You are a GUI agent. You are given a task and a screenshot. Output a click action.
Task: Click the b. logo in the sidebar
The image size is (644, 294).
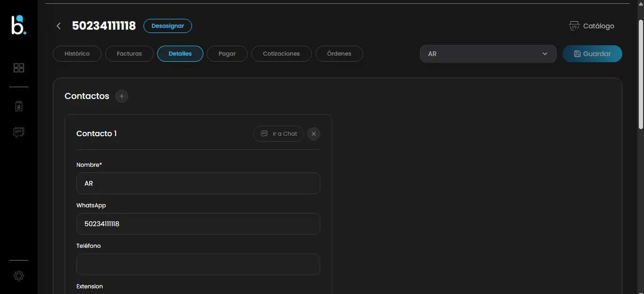coord(19,25)
